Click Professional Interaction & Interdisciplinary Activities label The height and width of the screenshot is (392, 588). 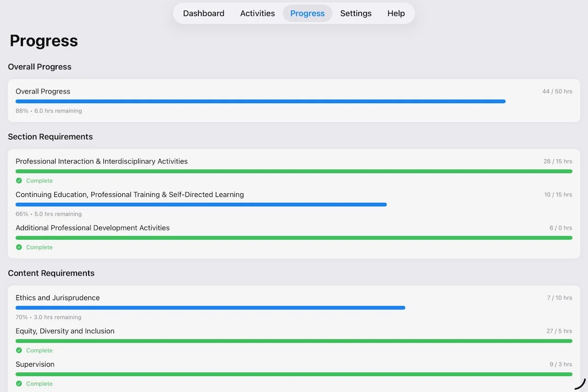102,162
